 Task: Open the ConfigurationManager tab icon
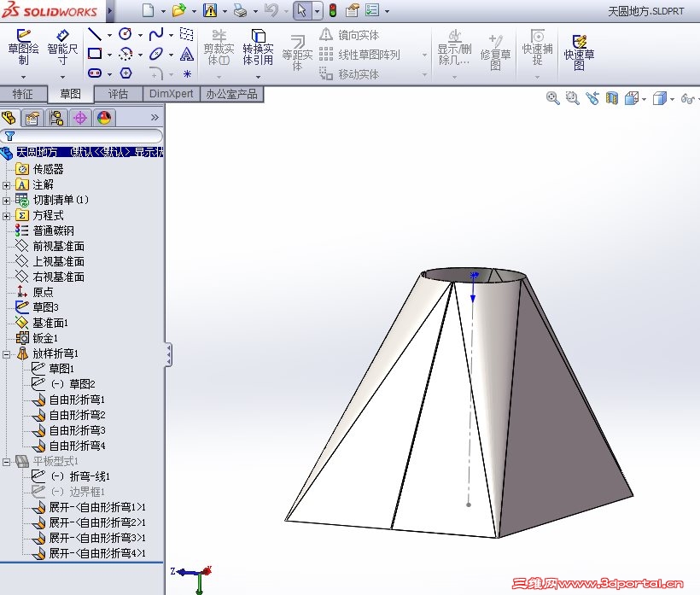pyautogui.click(x=56, y=118)
